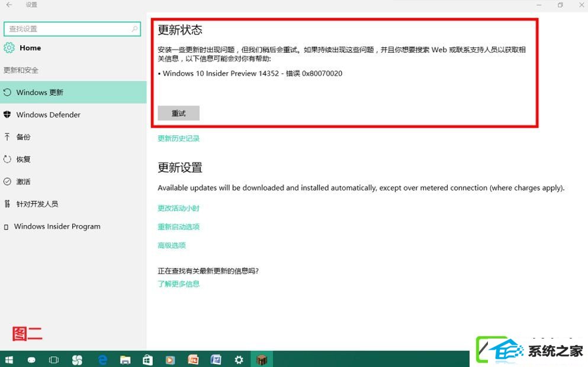Click the 更新和安全 category label
Image resolution: width=588 pixels, height=367 pixels.
(21, 70)
